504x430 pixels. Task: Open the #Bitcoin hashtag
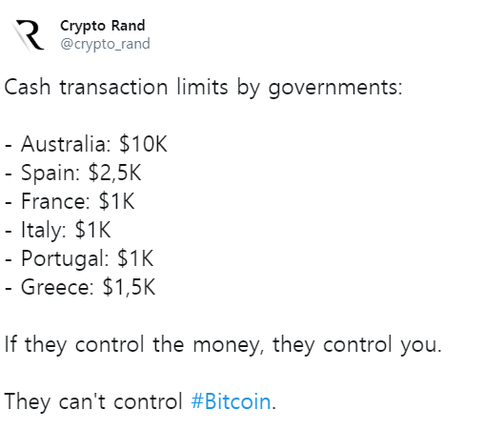(x=231, y=401)
